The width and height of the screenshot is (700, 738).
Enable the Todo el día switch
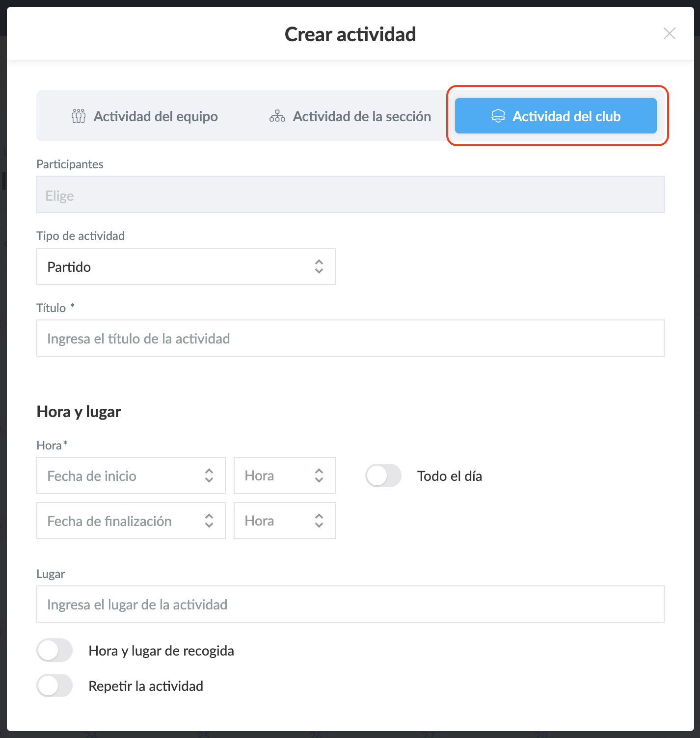383,476
